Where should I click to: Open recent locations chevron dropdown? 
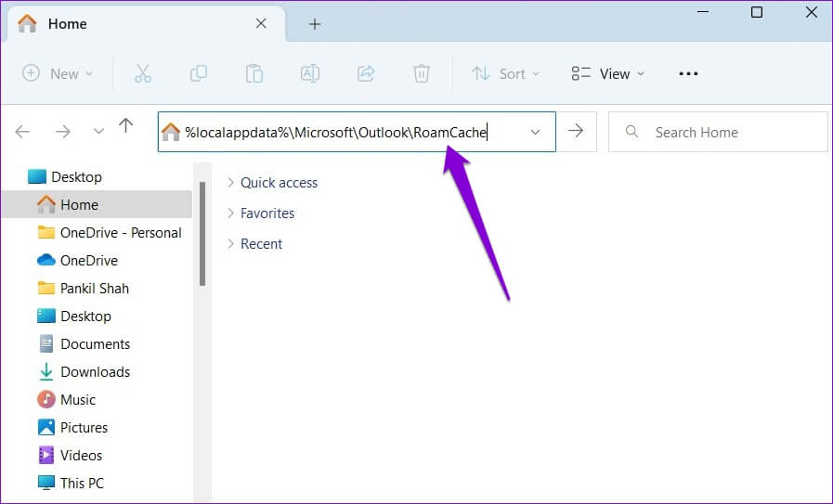(x=98, y=131)
